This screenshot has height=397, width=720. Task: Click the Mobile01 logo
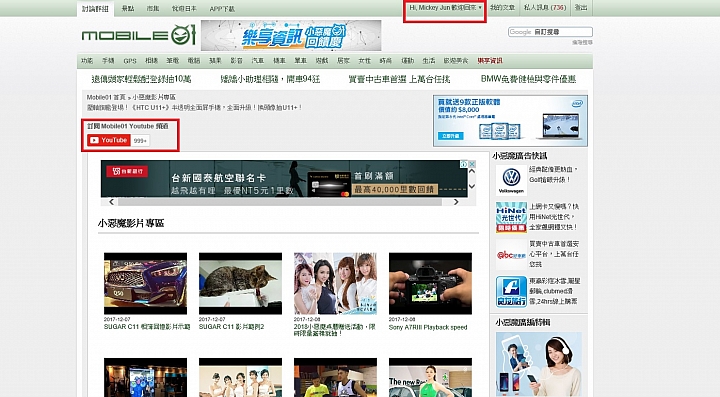click(138, 35)
